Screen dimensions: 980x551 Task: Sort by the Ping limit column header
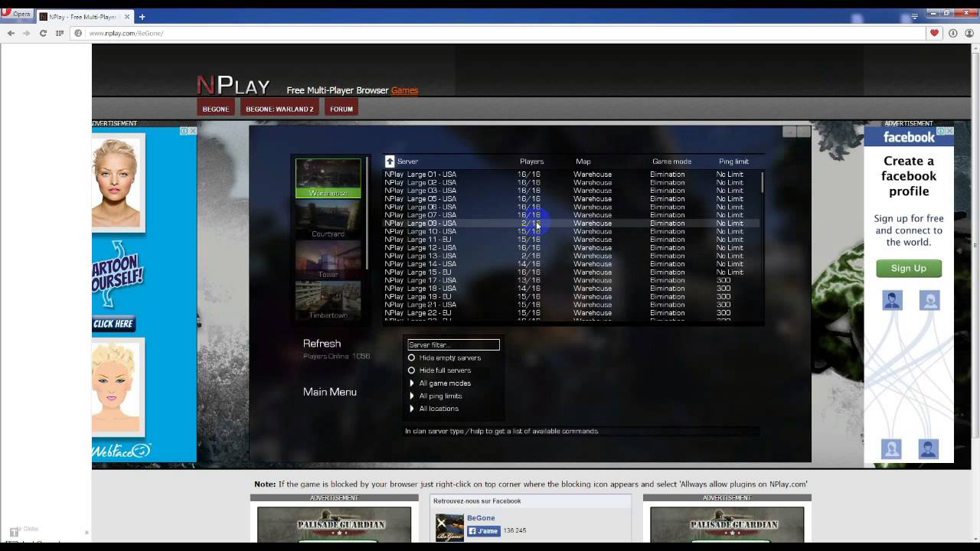coord(733,161)
